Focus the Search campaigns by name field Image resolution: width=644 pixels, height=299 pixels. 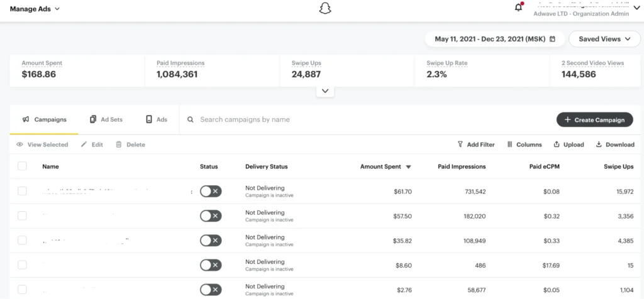(245, 119)
